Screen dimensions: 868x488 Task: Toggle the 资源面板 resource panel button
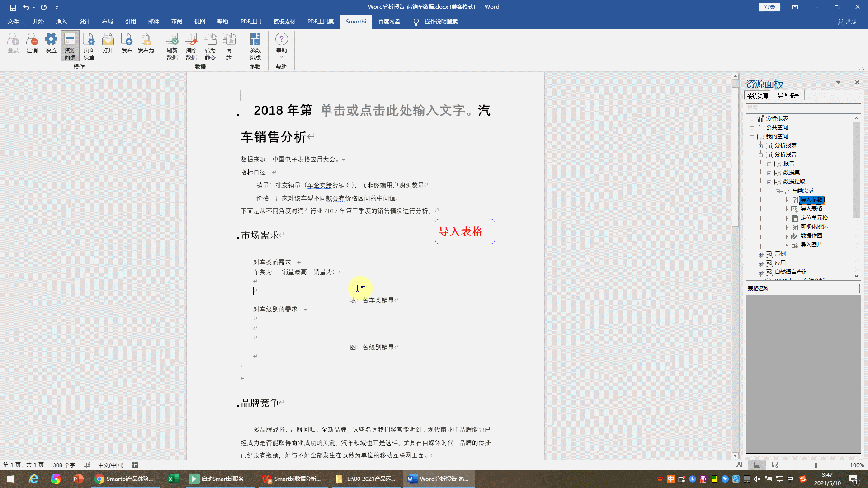point(70,46)
